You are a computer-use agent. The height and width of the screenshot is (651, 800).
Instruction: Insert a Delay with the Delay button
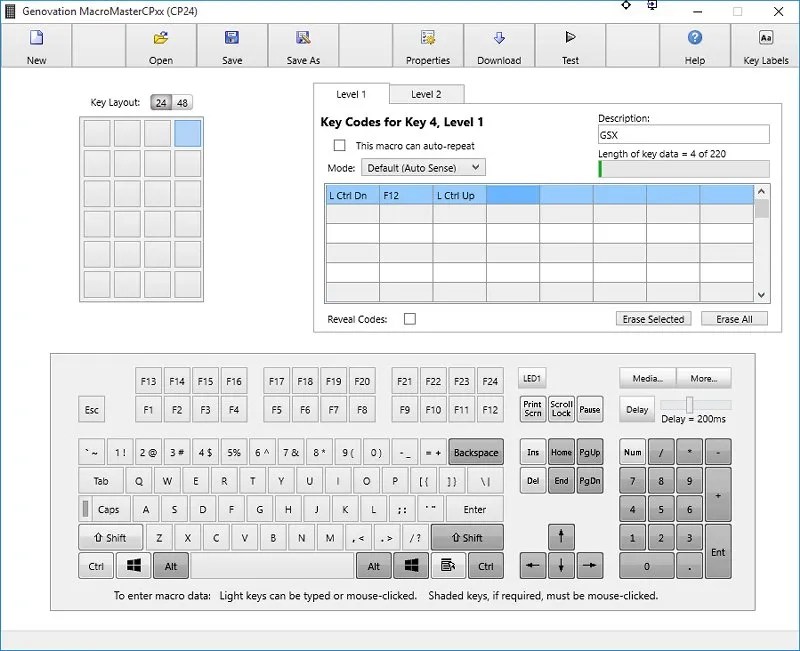(x=637, y=409)
